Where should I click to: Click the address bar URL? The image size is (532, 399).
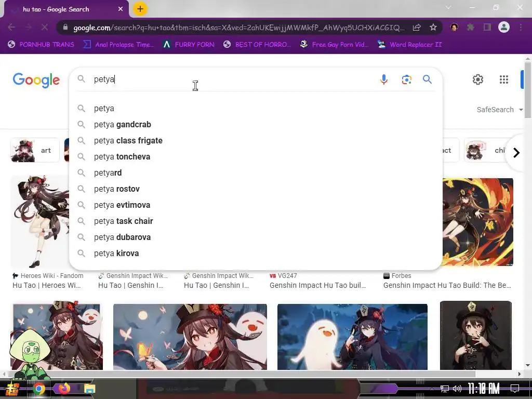coord(238,28)
